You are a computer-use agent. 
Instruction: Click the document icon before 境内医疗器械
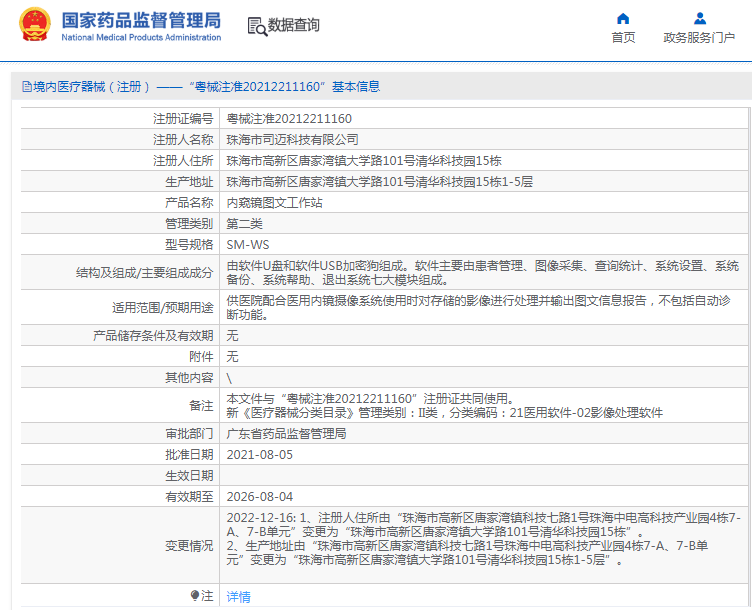pyautogui.click(x=27, y=87)
